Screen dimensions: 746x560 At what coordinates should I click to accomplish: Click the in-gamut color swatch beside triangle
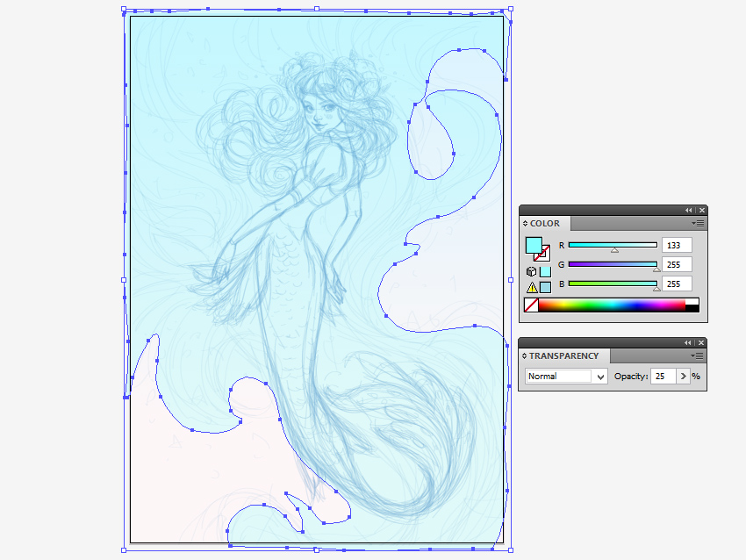click(x=545, y=287)
